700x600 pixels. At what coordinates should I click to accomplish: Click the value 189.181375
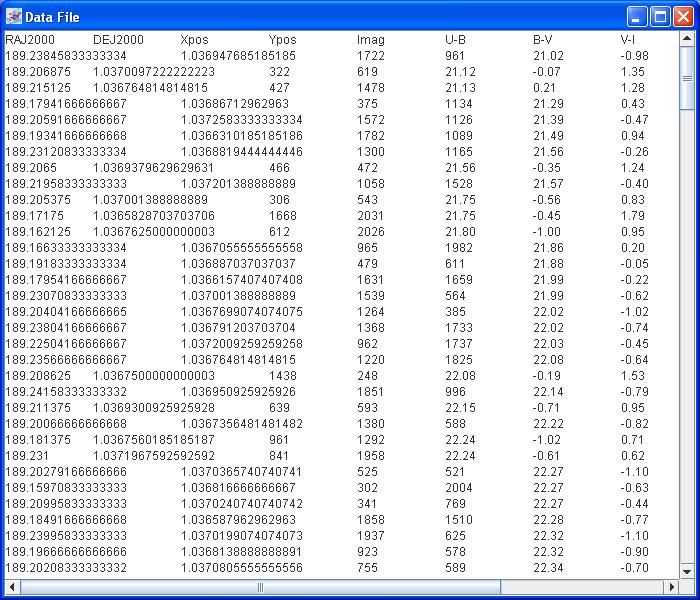click(38, 442)
